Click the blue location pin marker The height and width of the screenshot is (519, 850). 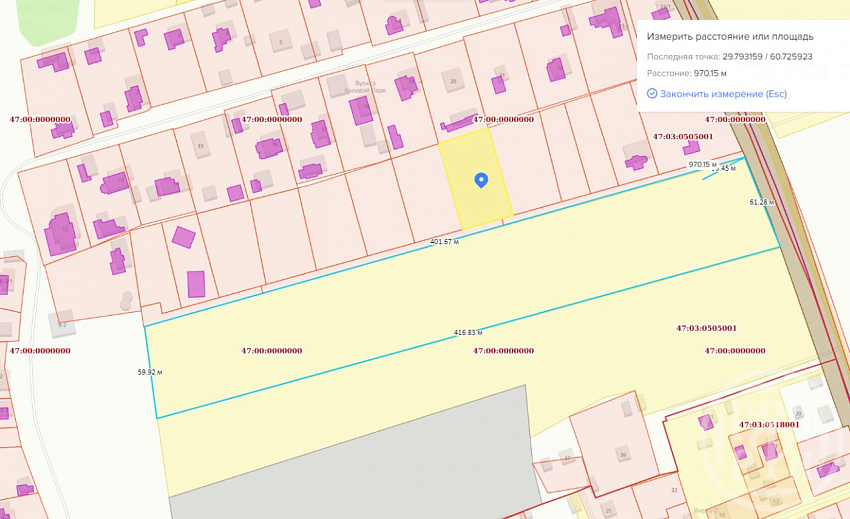(481, 180)
